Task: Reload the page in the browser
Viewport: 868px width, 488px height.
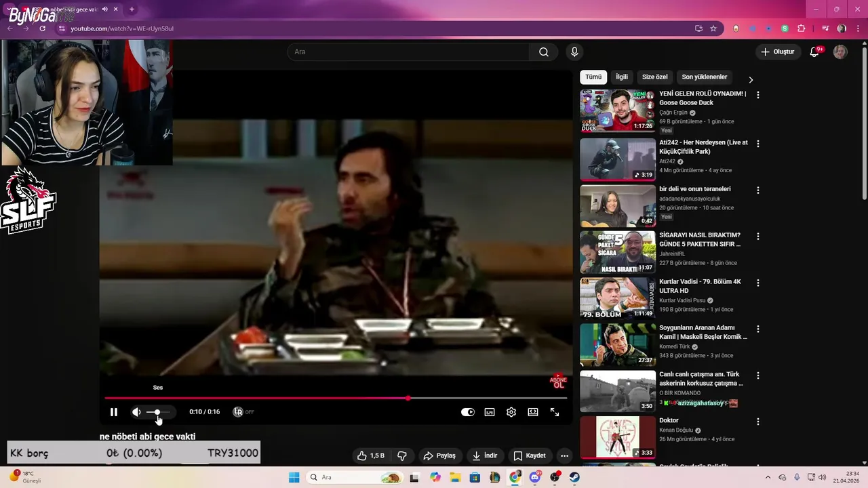Action: [42, 28]
